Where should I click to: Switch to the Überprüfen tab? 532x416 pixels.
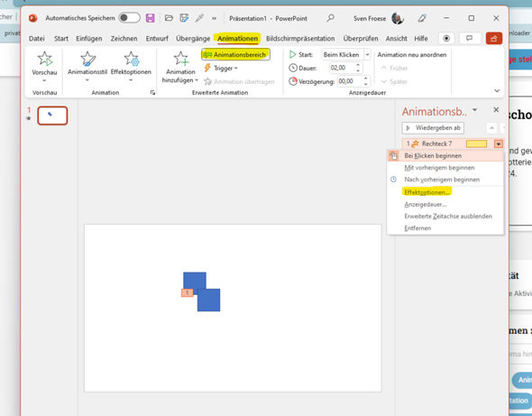[361, 39]
